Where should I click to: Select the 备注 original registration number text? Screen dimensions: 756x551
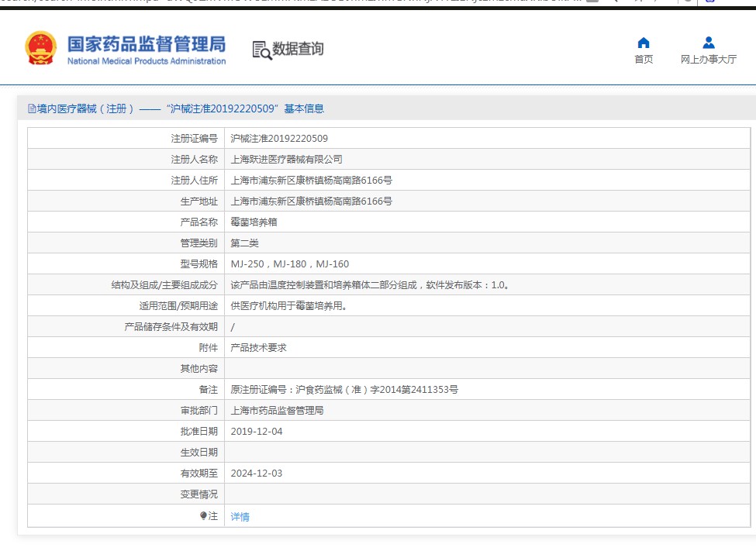coord(344,390)
